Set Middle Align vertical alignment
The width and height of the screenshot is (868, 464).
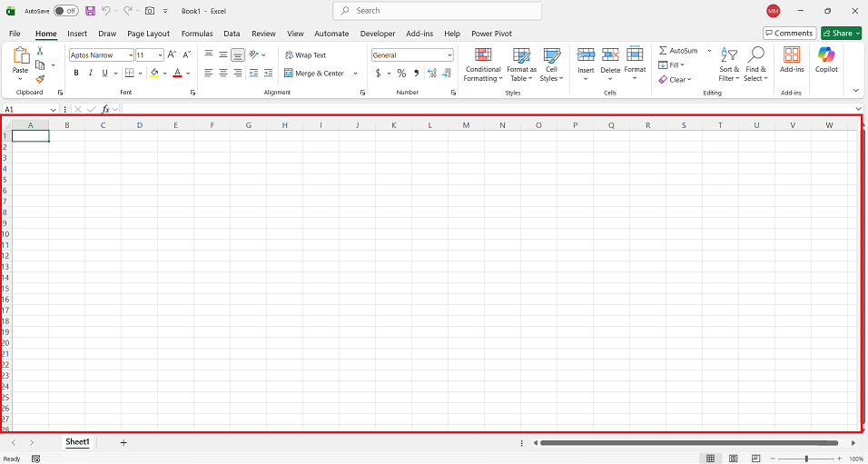pos(223,54)
